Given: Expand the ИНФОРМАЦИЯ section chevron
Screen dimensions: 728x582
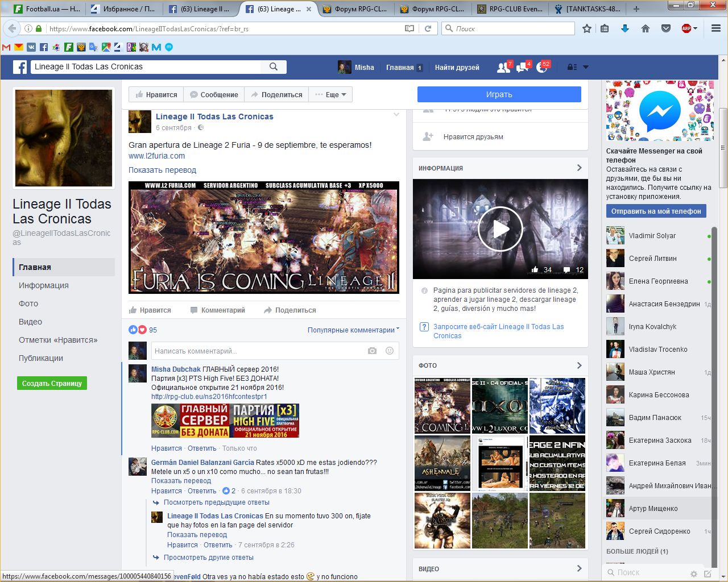Looking at the screenshot, I should tap(579, 168).
